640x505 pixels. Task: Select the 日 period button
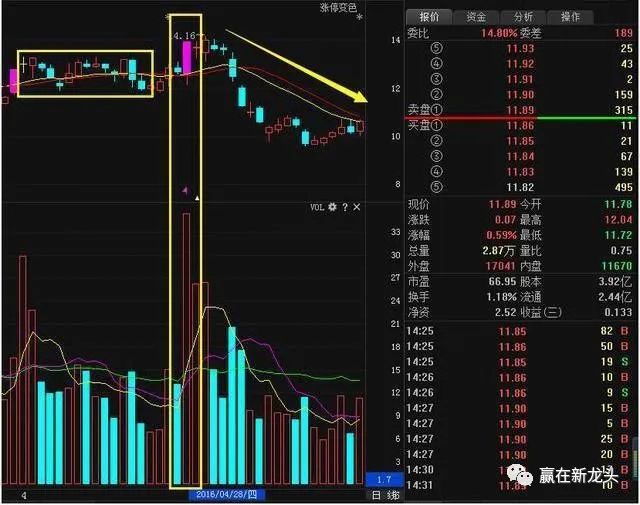point(376,496)
